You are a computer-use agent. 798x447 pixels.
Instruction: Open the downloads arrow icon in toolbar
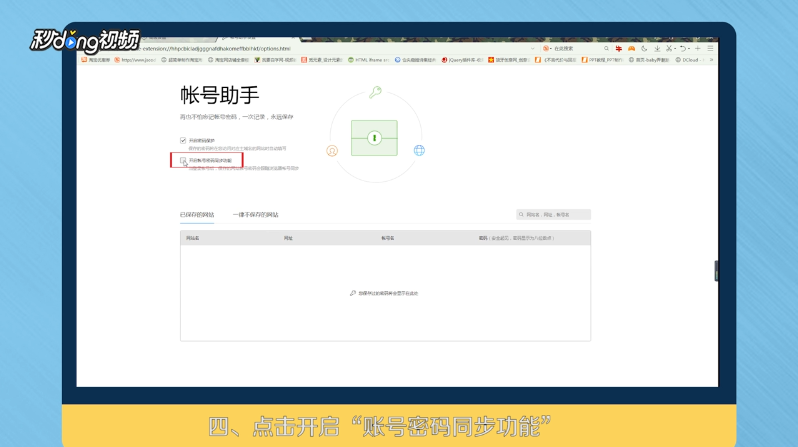point(657,49)
